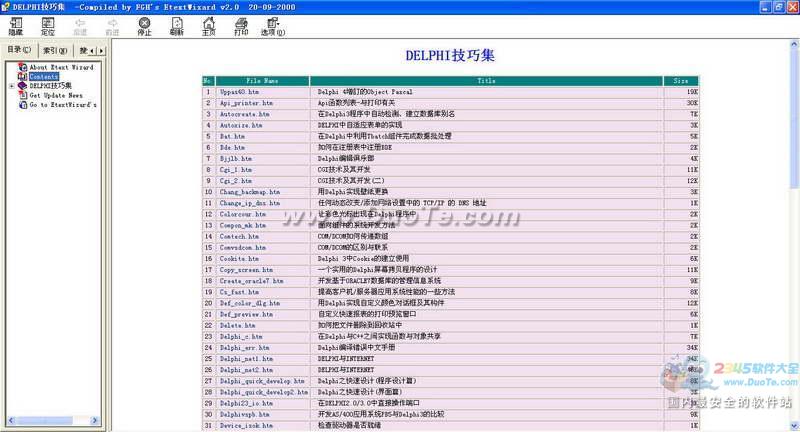This screenshot has height=432, width=800.
Task: Open the Cgi_1.htm file link
Action: point(236,169)
